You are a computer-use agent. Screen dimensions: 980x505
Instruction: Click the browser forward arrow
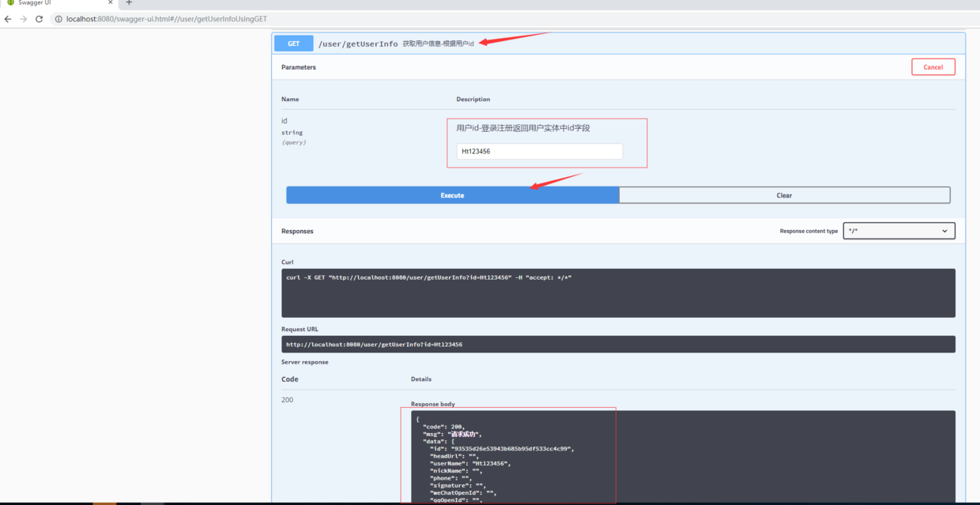click(23, 19)
